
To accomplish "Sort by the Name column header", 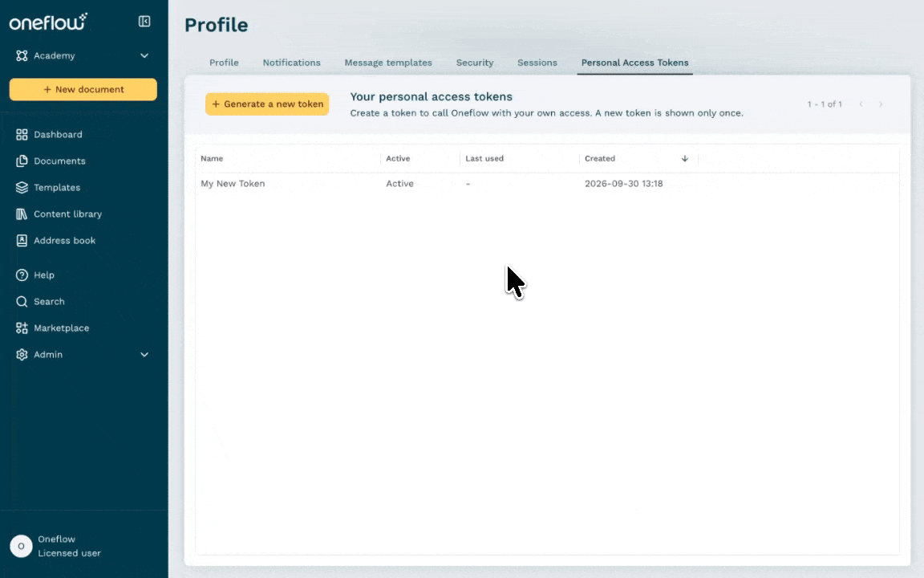I will pos(212,159).
